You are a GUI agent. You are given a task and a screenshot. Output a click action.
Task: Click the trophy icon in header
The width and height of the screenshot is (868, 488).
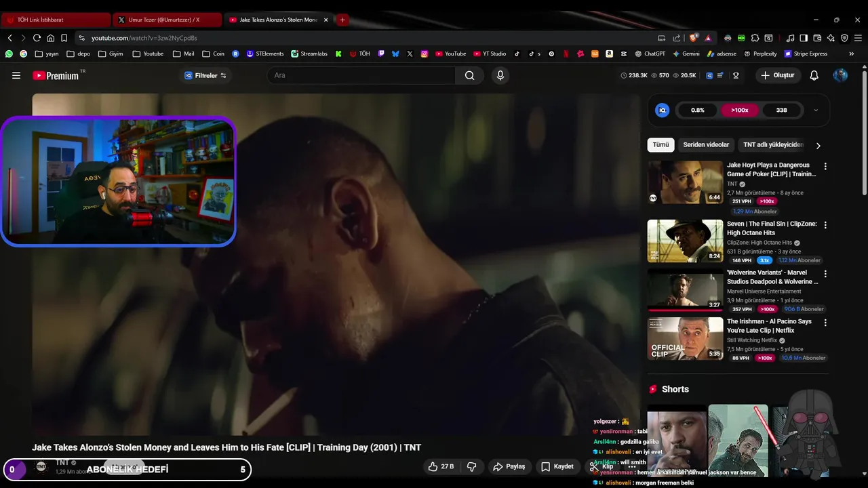(x=736, y=75)
